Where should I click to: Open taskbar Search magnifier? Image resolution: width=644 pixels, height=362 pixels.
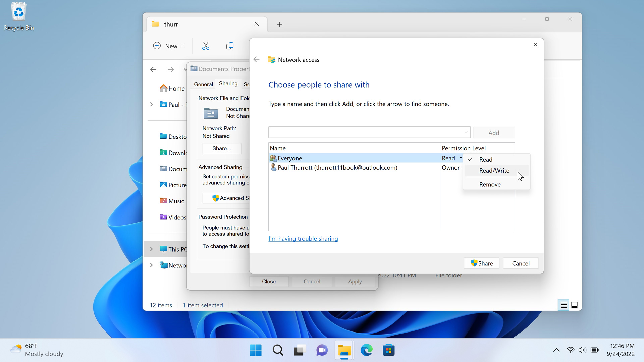click(x=278, y=350)
